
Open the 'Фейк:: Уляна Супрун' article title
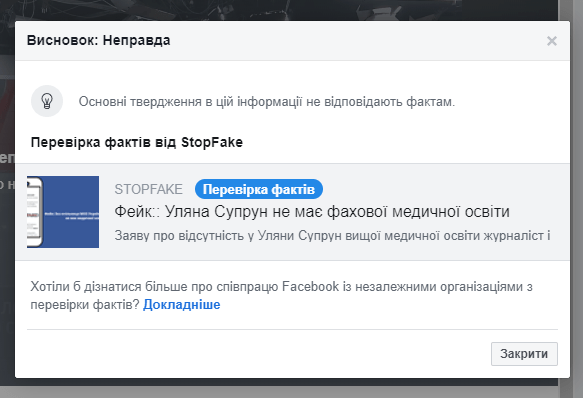[x=312, y=212]
